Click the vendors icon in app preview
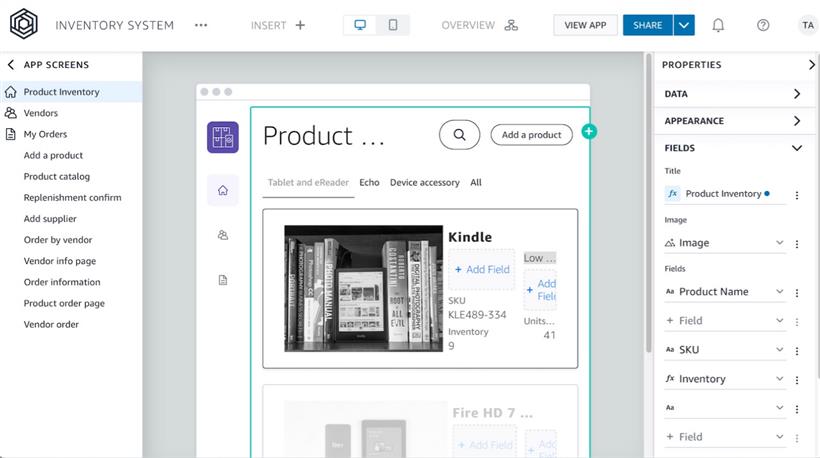The width and height of the screenshot is (820, 458). pyautogui.click(x=223, y=235)
